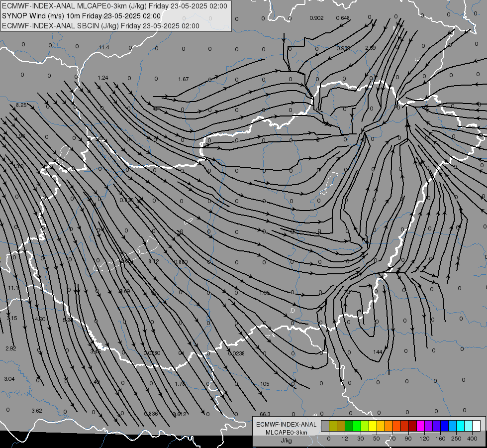Click the ECMWF-INDEX-ANAL text in the legend box
Screen dimensions: 487x448
click(x=286, y=425)
